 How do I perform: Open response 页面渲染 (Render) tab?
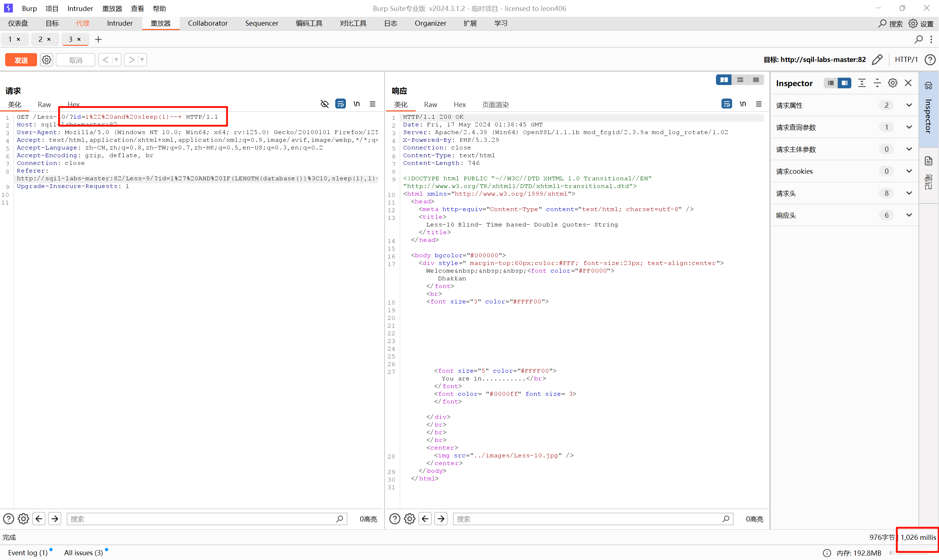click(495, 104)
